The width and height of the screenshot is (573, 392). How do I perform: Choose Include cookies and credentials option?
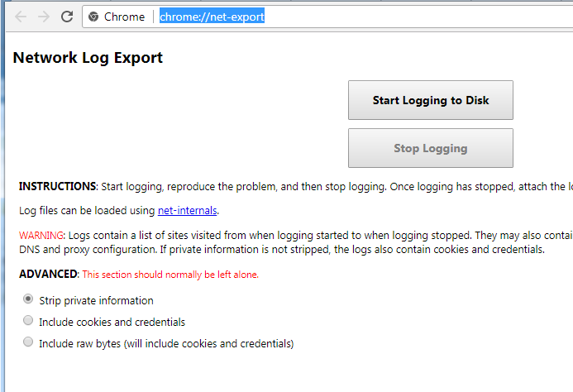pos(29,321)
